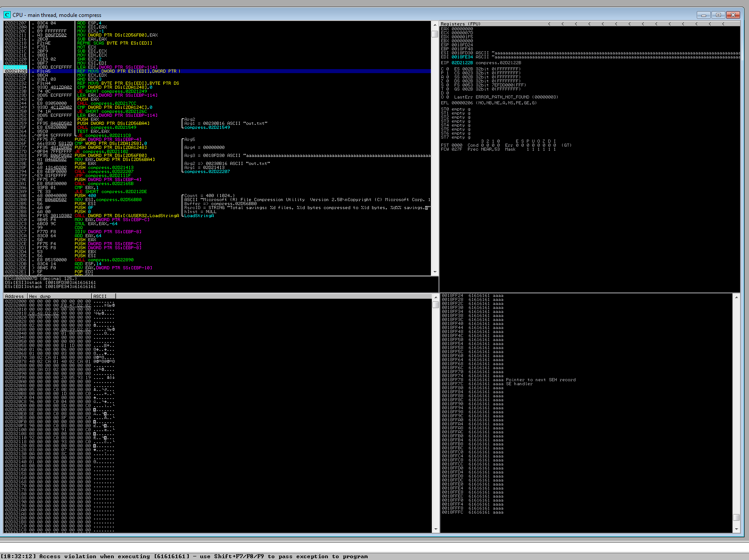749x560 pixels.
Task: Click the 'Address' column header in dump pane
Action: tap(16, 296)
